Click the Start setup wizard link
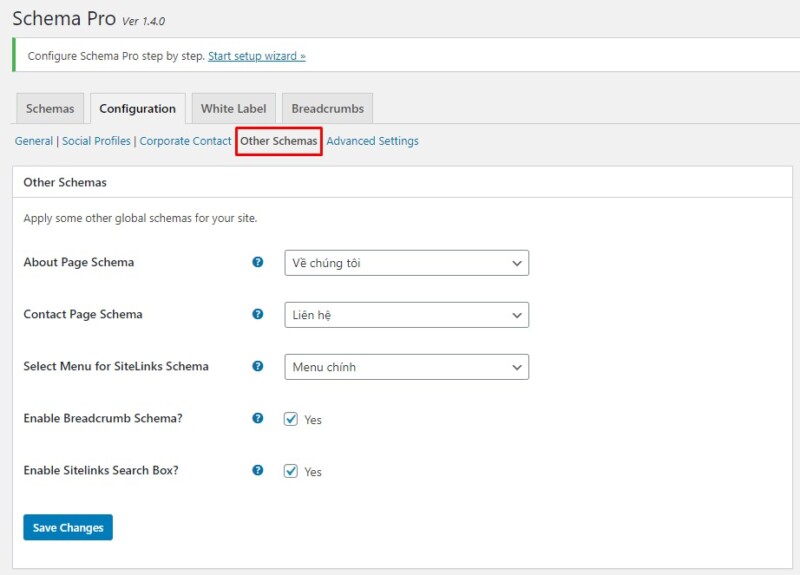This screenshot has width=800, height=575. (x=257, y=56)
